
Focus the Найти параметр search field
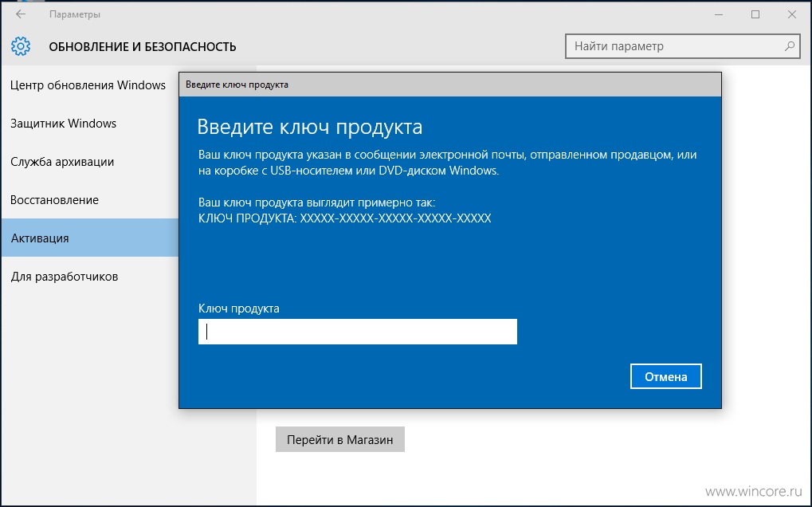683,46
